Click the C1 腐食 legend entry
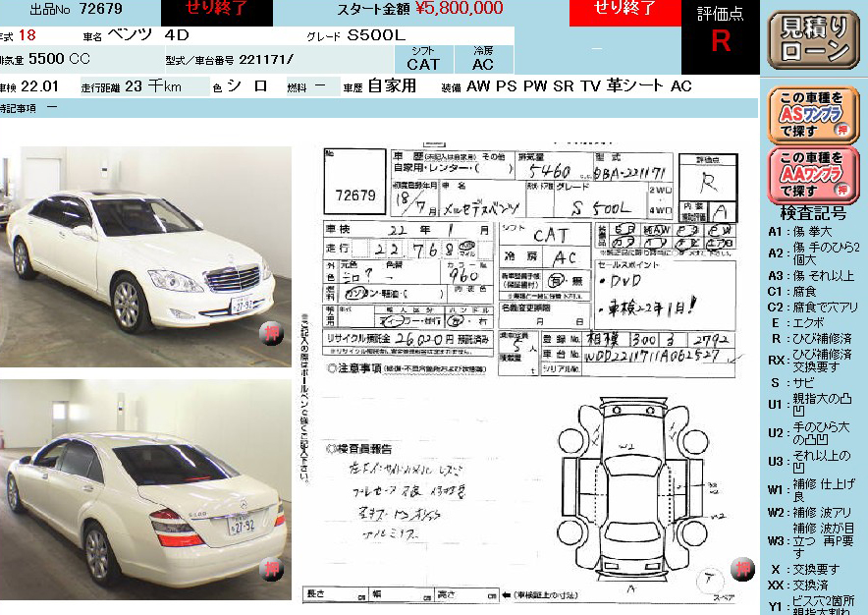This screenshot has height=615, width=868. click(x=792, y=292)
